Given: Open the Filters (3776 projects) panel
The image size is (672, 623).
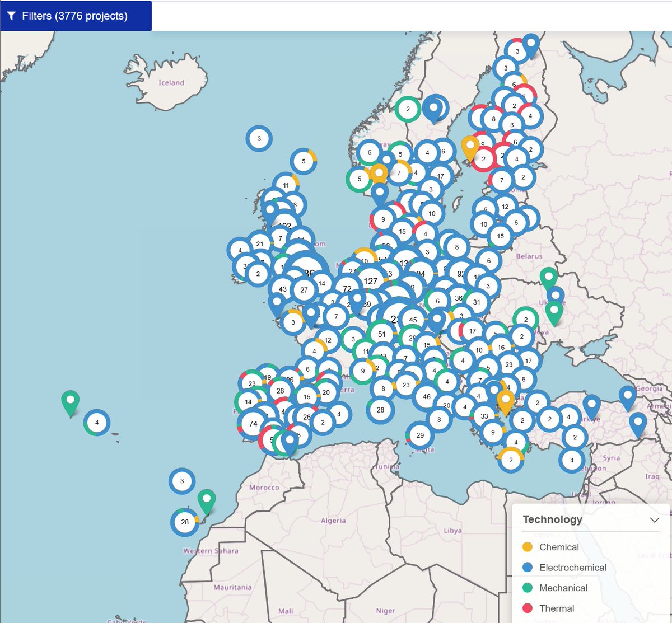Looking at the screenshot, I should (76, 16).
